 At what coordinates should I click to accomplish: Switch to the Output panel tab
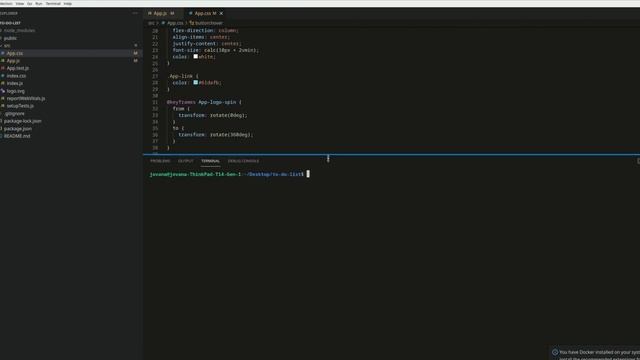tap(186, 161)
